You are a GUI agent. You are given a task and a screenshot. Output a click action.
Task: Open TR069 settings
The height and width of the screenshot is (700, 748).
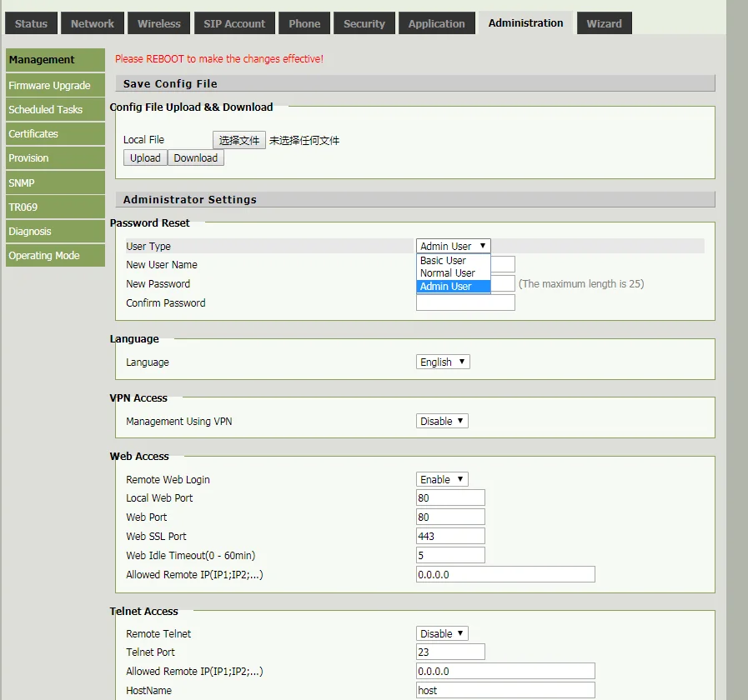55,207
